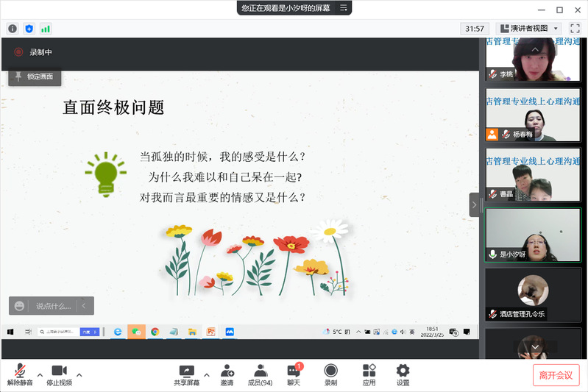Click the meeting info icon at top left

point(13,29)
